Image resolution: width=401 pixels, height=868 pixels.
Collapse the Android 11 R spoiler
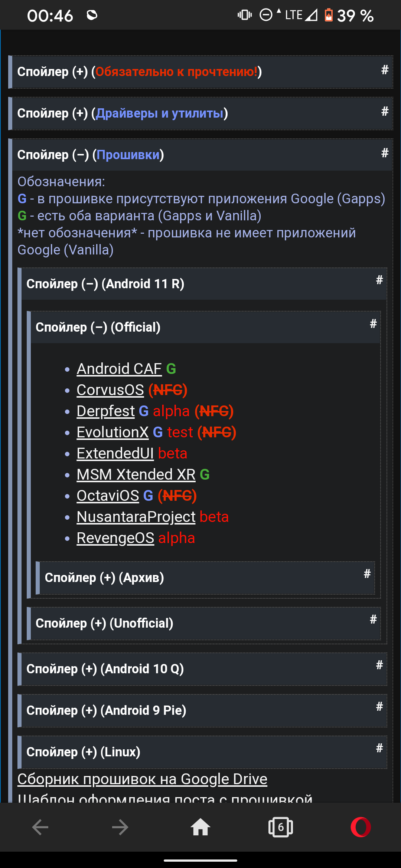pos(105,284)
